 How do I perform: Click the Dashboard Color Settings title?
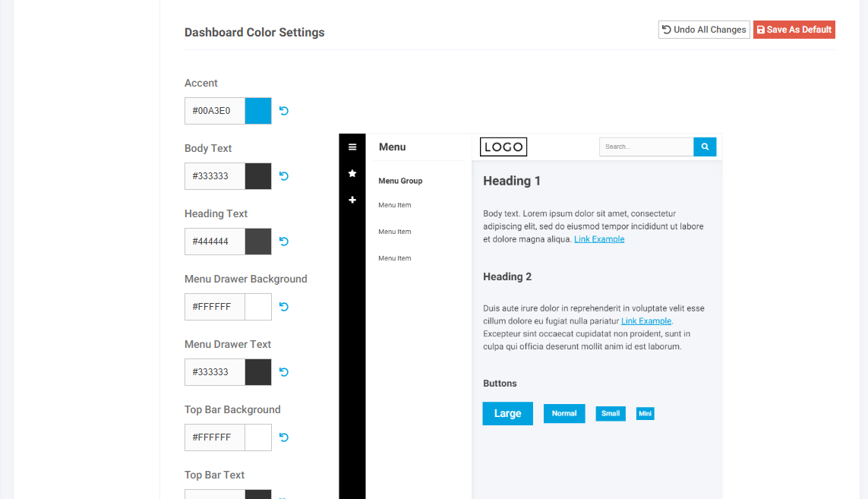point(254,33)
